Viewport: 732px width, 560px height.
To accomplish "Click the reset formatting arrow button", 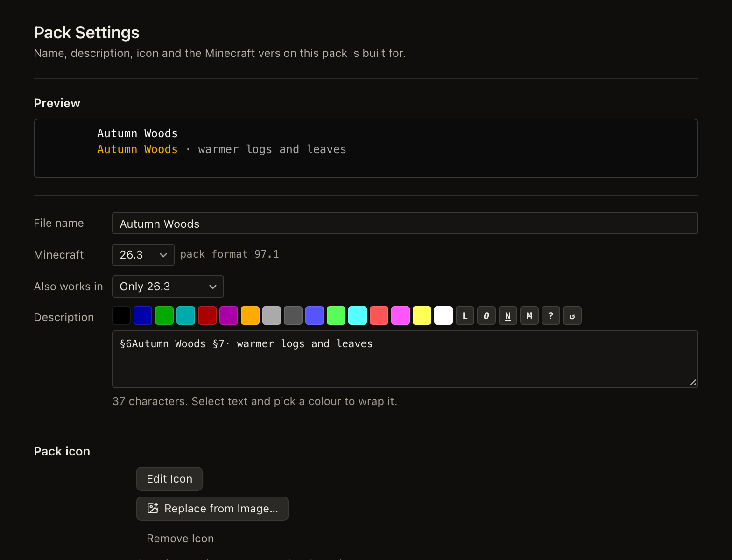I will point(572,315).
